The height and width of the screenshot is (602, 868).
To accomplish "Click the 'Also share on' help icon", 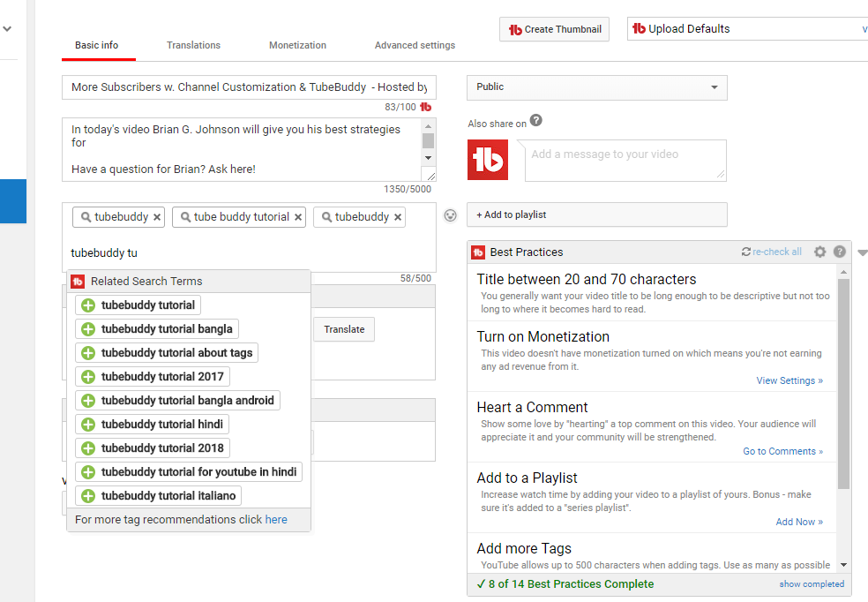I will 535,121.
